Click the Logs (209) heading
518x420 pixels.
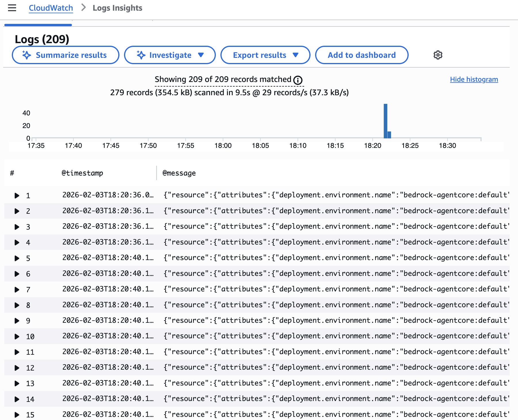42,39
